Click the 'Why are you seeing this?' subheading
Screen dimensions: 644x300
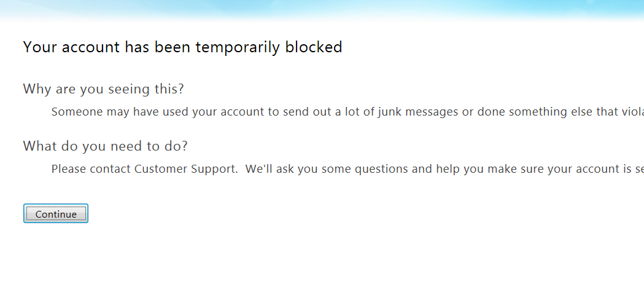coord(103,89)
